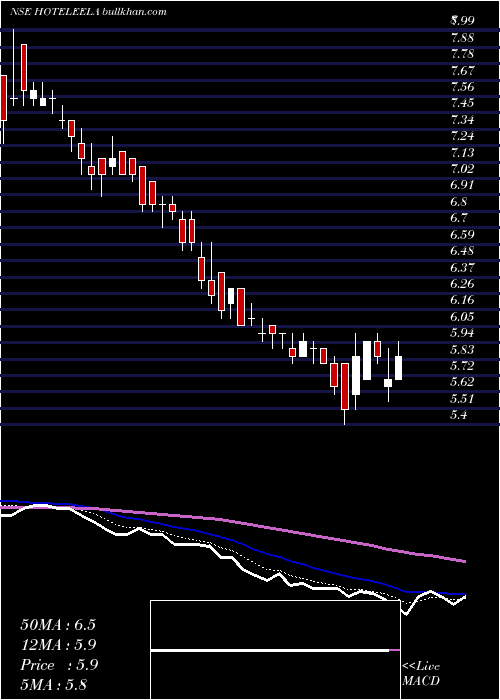
Task: Click the 50MA : 6.5 legend entry
Action: [x=58, y=625]
